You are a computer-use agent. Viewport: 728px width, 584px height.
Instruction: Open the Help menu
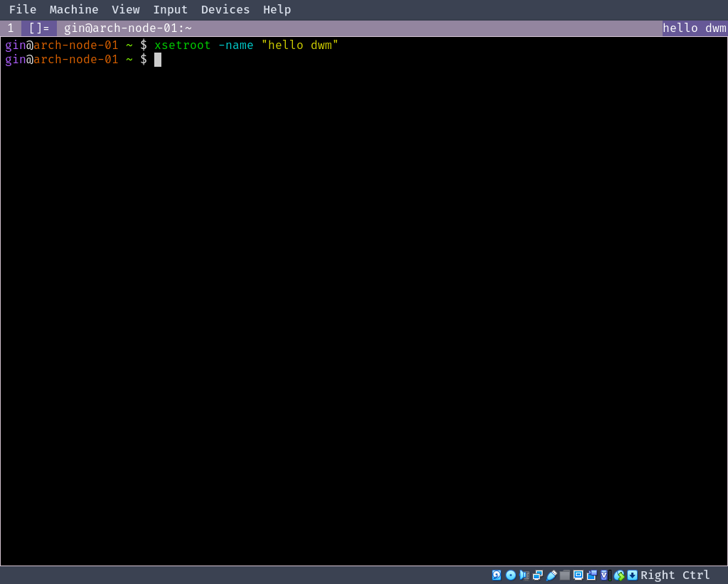pos(277,9)
